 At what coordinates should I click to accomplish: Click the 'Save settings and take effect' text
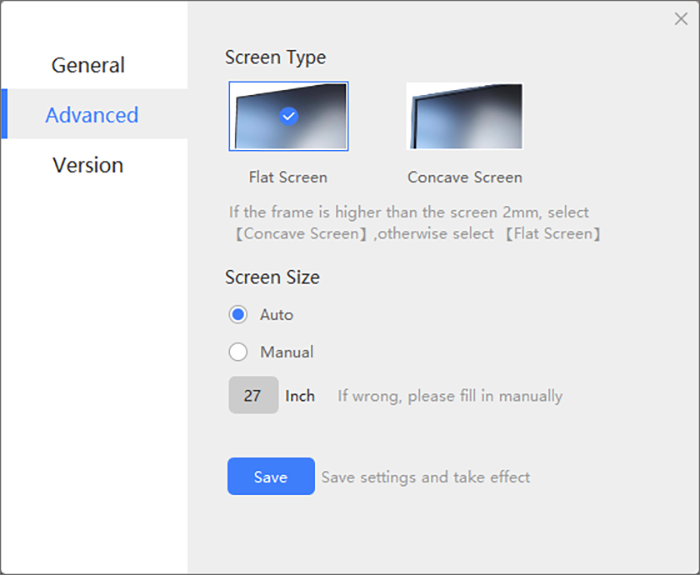(426, 477)
